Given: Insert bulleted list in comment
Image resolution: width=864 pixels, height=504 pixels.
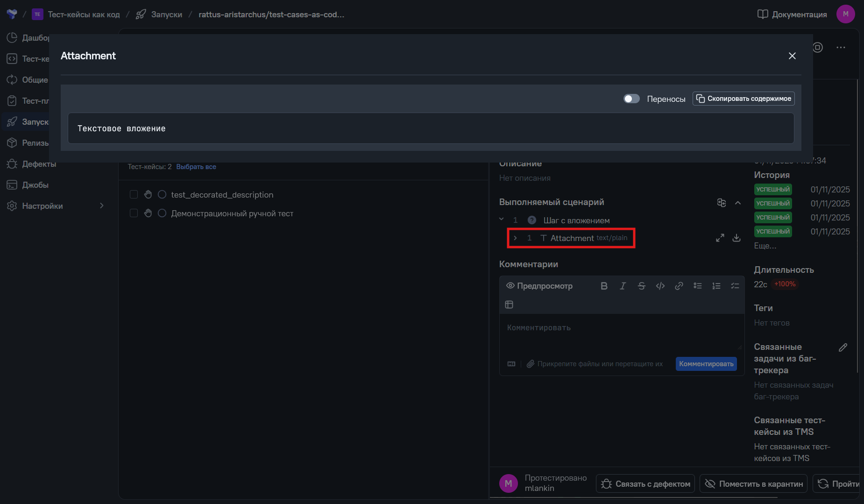Looking at the screenshot, I should [697, 286].
